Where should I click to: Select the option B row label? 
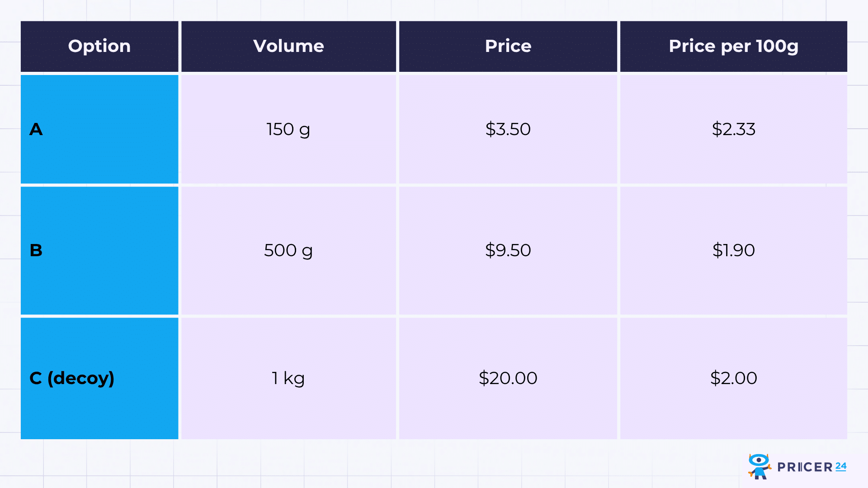coord(36,250)
